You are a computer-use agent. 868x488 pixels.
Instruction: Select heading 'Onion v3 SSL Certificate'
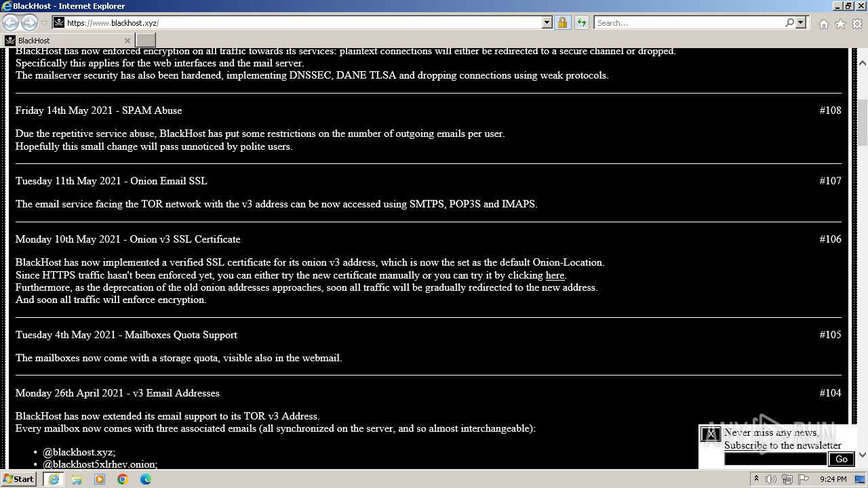click(185, 239)
